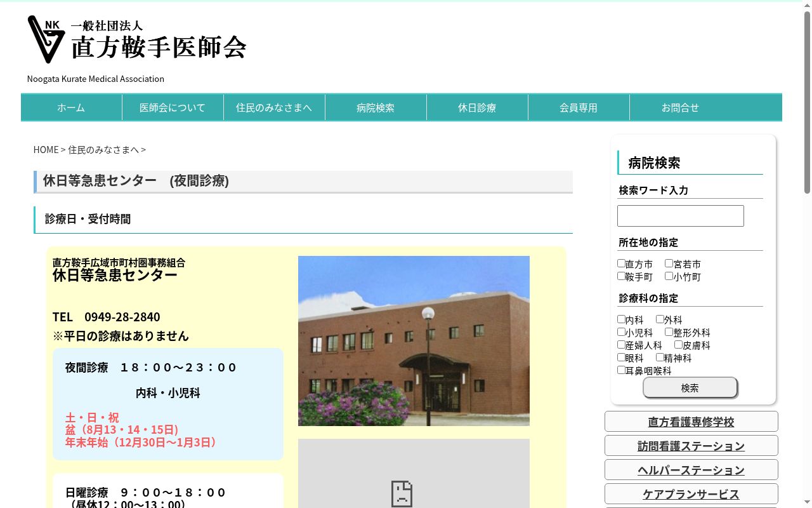Open the お問合せ menu item
The image size is (812, 508).
(680, 107)
